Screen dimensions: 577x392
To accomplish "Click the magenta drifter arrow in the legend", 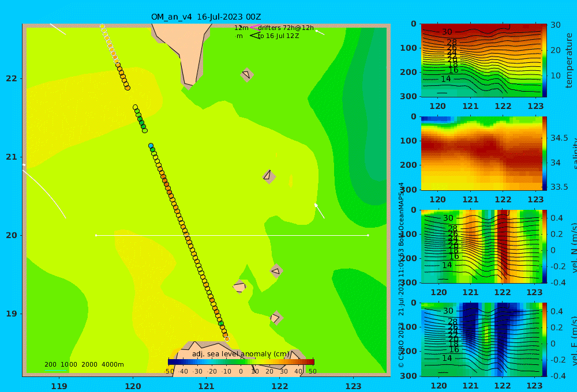I will point(255,28).
